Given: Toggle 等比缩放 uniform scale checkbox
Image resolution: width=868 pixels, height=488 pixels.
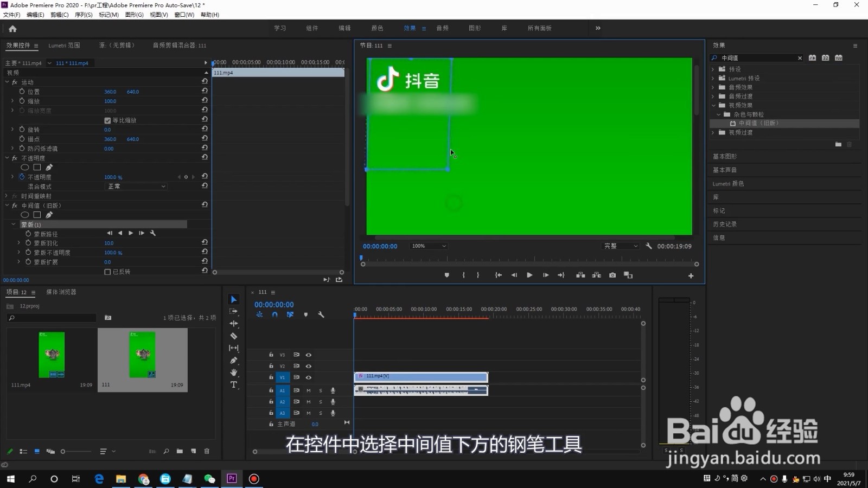Looking at the screenshot, I should (x=107, y=120).
